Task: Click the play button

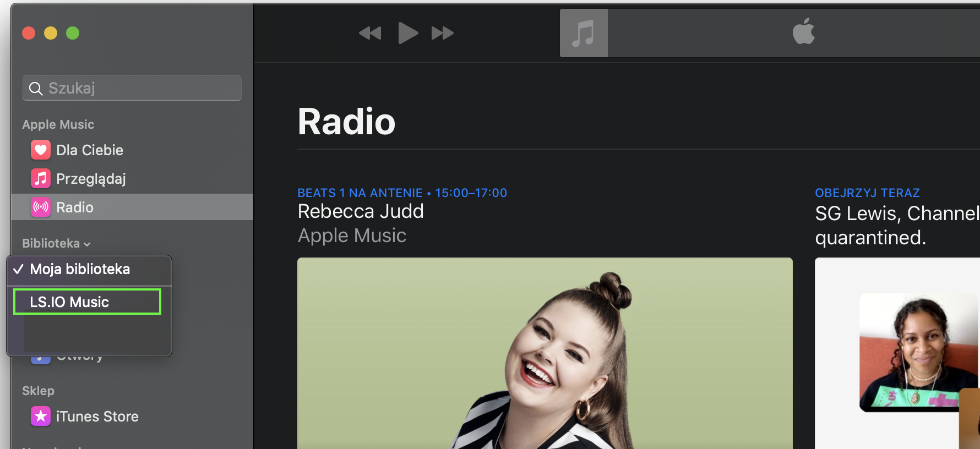Action: click(x=408, y=33)
